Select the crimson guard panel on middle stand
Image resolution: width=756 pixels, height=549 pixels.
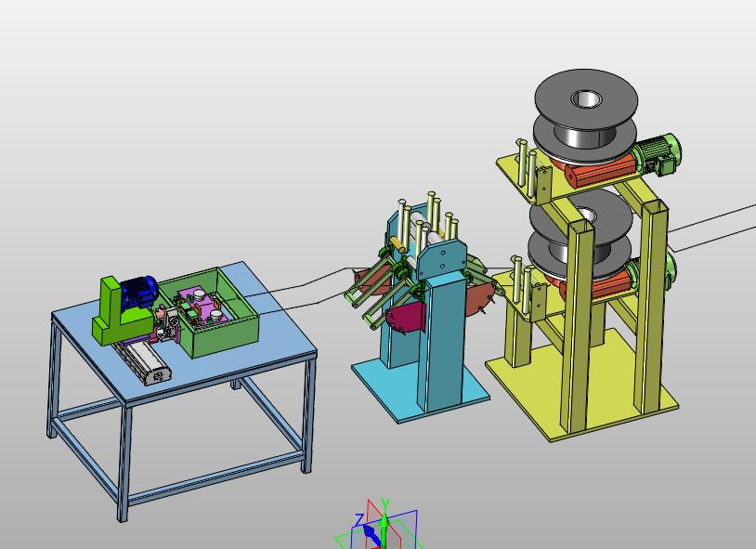[408, 319]
